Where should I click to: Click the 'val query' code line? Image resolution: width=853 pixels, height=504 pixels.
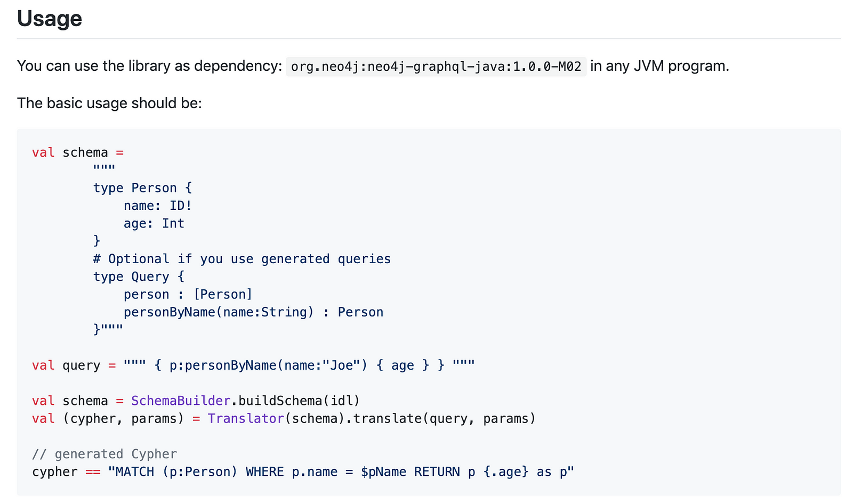click(253, 365)
